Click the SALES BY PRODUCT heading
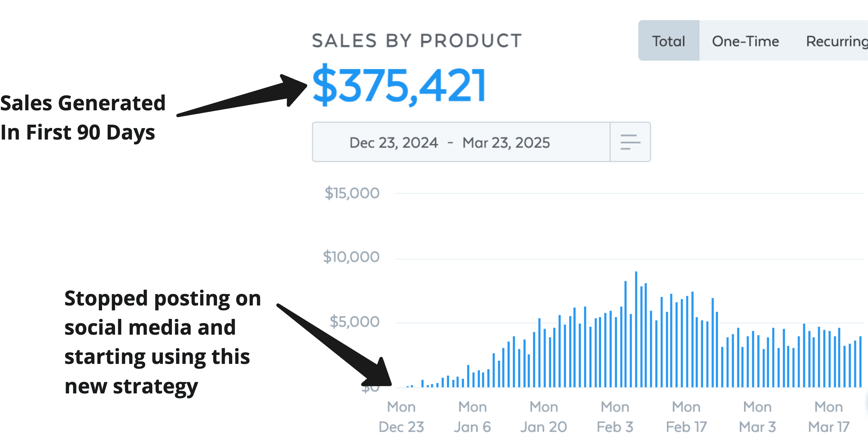 [x=417, y=40]
